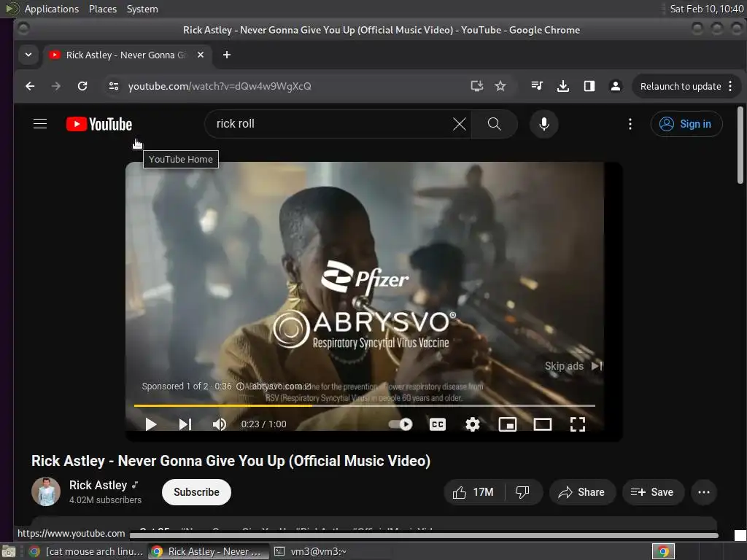
Task: Subscribe to Rick Astley channel
Action: click(x=196, y=492)
